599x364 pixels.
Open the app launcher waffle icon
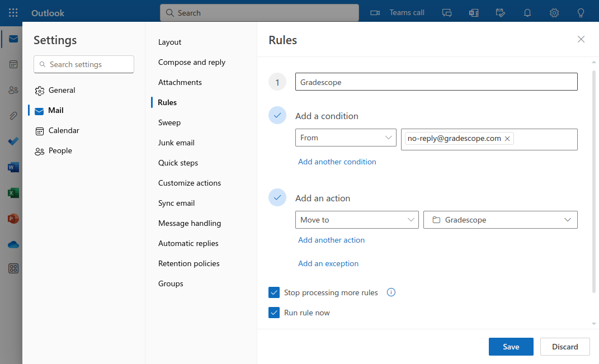point(13,12)
